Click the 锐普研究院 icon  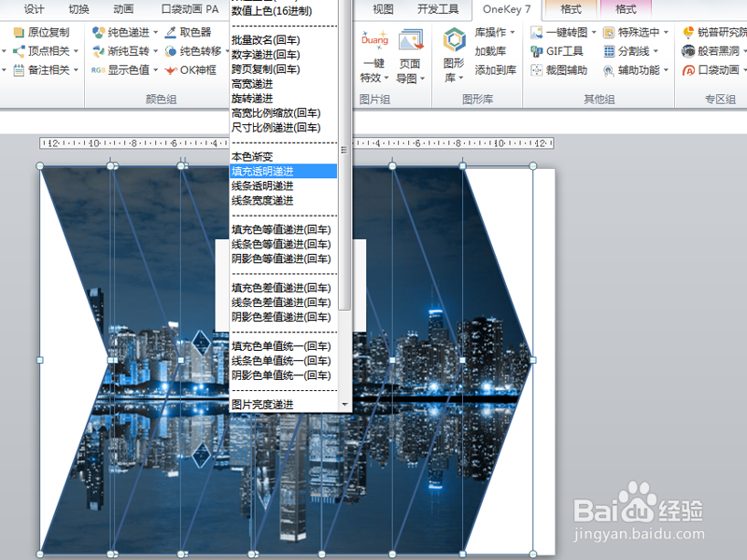tap(688, 33)
